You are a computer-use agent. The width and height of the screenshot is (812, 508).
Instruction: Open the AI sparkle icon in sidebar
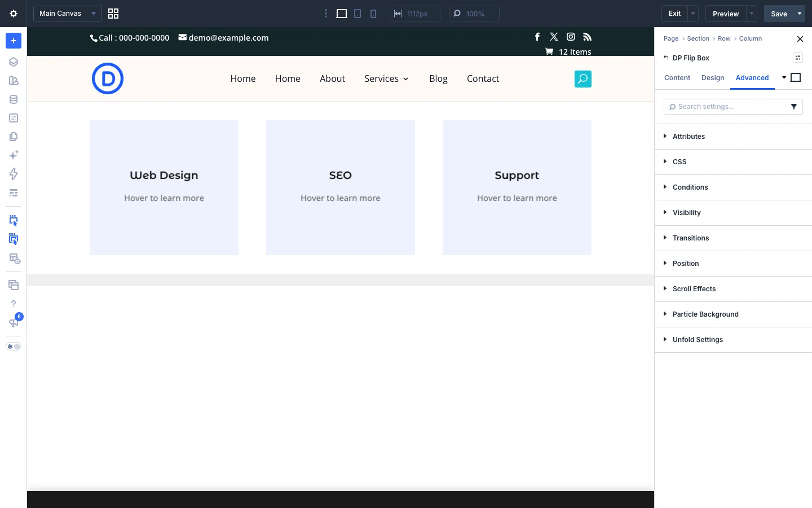tap(14, 155)
